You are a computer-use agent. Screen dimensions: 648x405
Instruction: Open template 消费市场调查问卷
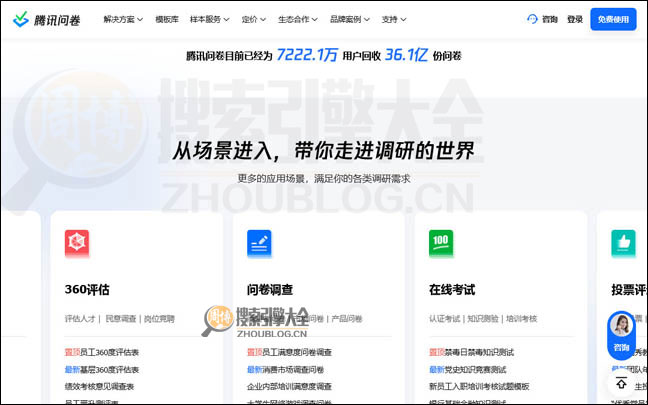pos(293,369)
